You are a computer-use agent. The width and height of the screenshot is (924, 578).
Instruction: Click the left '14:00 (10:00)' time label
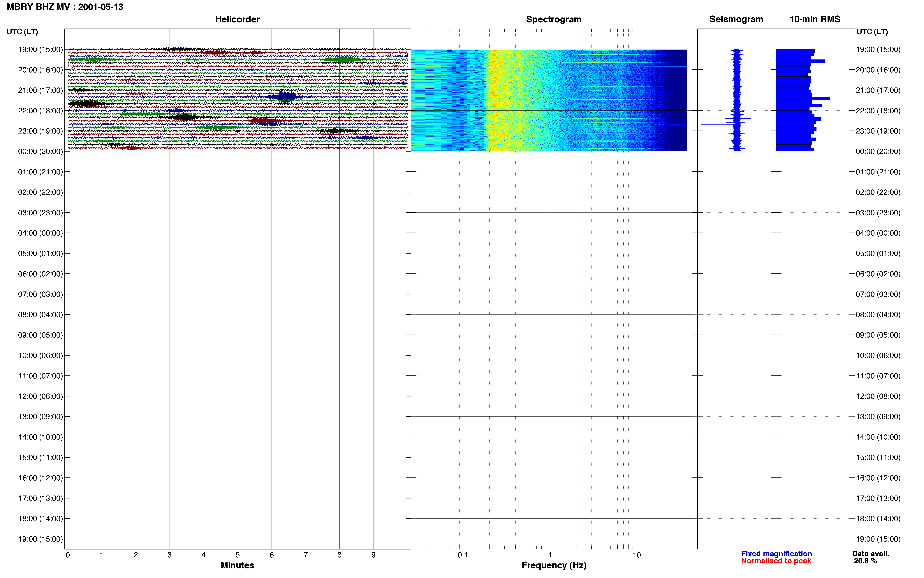pyautogui.click(x=41, y=437)
